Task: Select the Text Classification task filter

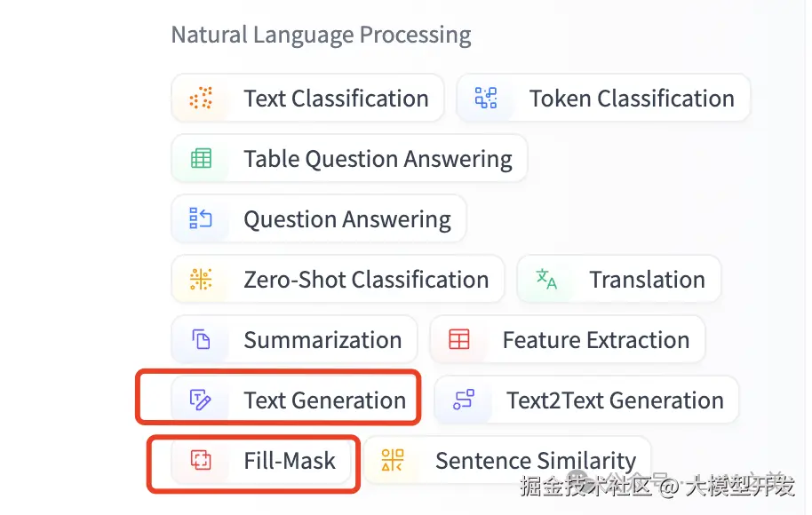Action: coord(336,99)
